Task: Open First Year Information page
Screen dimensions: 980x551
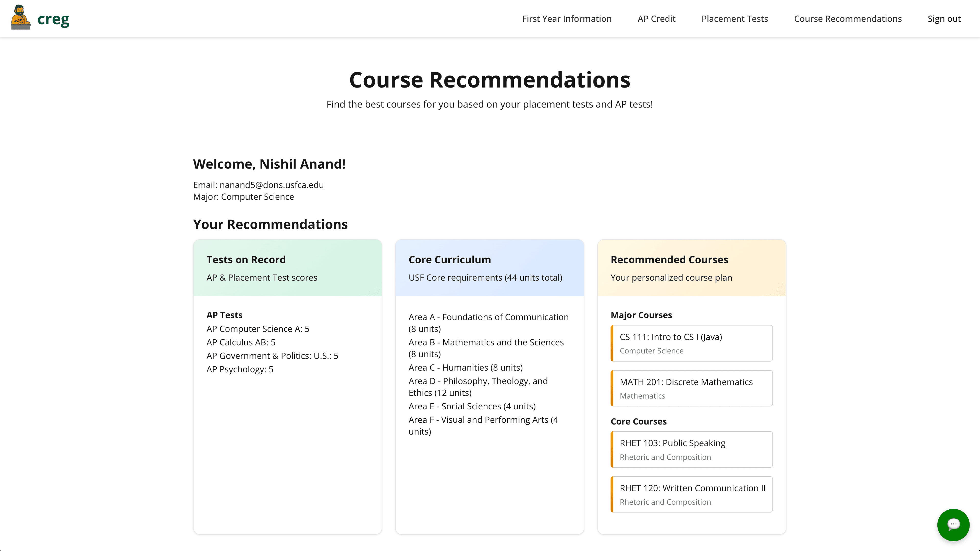Action: (x=567, y=19)
